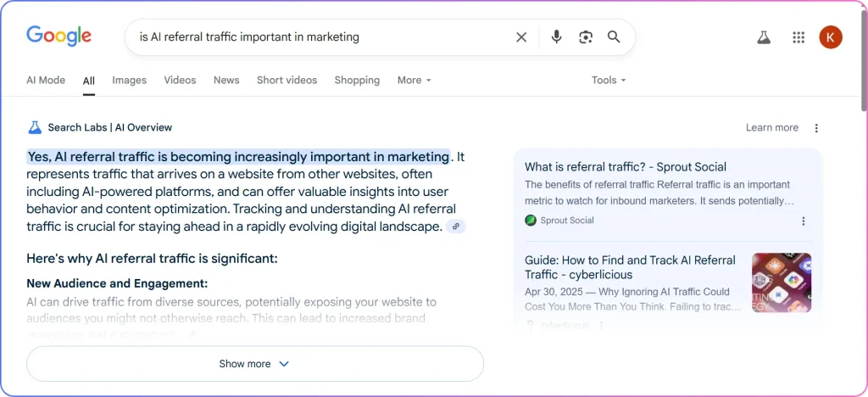
Task: Click the Search Labs AI Overview flask icon
Action: point(34,127)
